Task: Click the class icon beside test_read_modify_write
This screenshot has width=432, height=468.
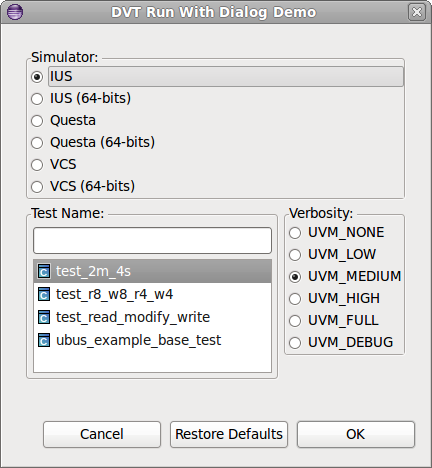Action: [x=44, y=317]
